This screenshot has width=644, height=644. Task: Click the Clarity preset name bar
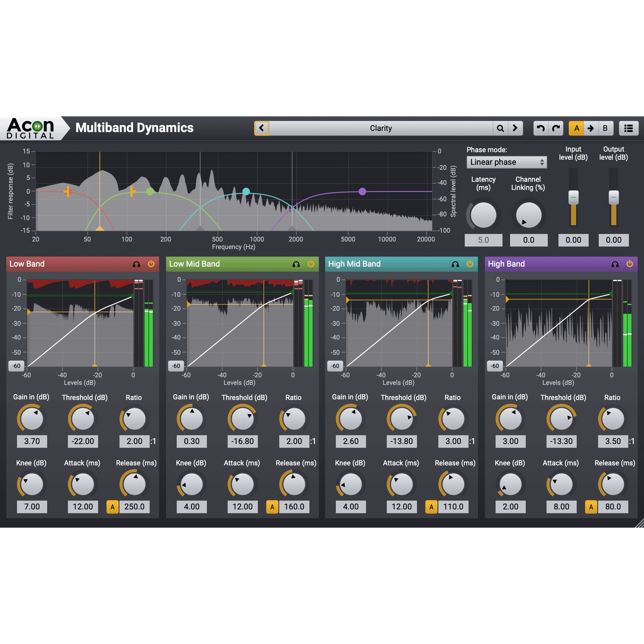381,128
